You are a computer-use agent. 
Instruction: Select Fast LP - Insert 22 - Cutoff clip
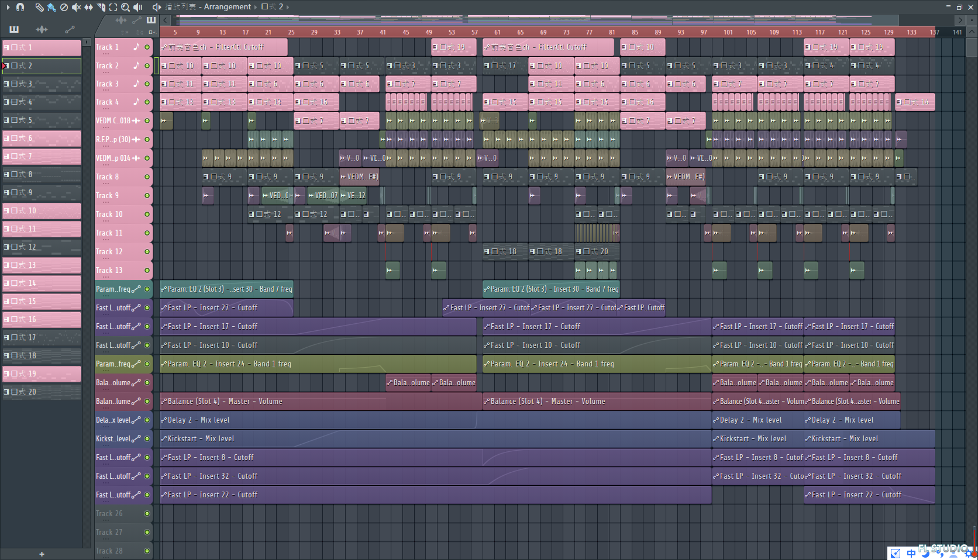pos(435,495)
